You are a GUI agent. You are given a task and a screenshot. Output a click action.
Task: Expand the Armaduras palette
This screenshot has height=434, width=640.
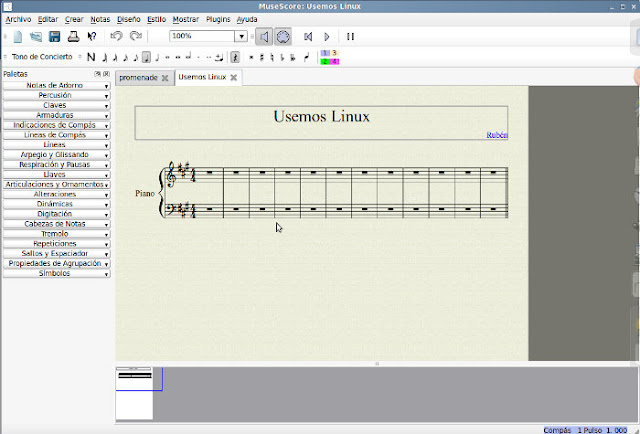[56, 115]
